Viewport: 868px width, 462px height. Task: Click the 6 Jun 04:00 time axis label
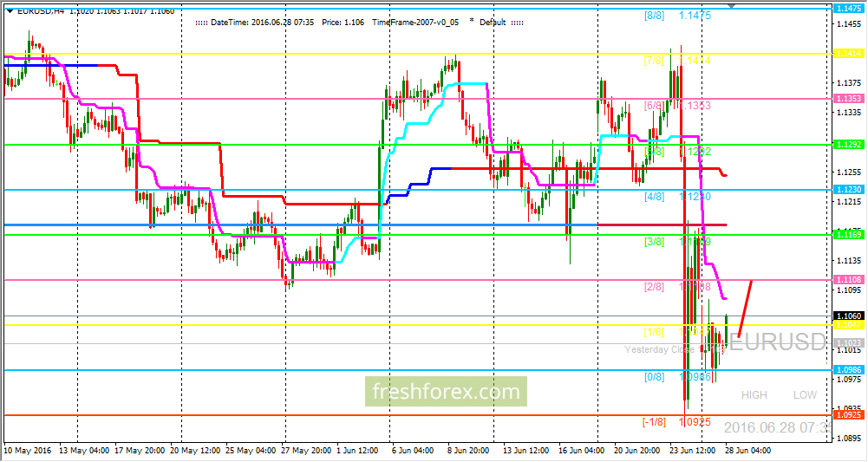(414, 451)
